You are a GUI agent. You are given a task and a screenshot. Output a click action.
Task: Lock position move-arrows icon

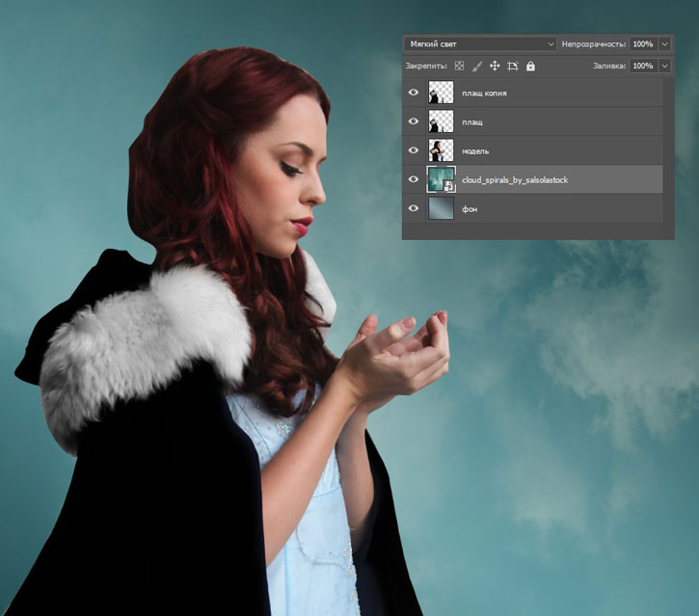pyautogui.click(x=495, y=66)
